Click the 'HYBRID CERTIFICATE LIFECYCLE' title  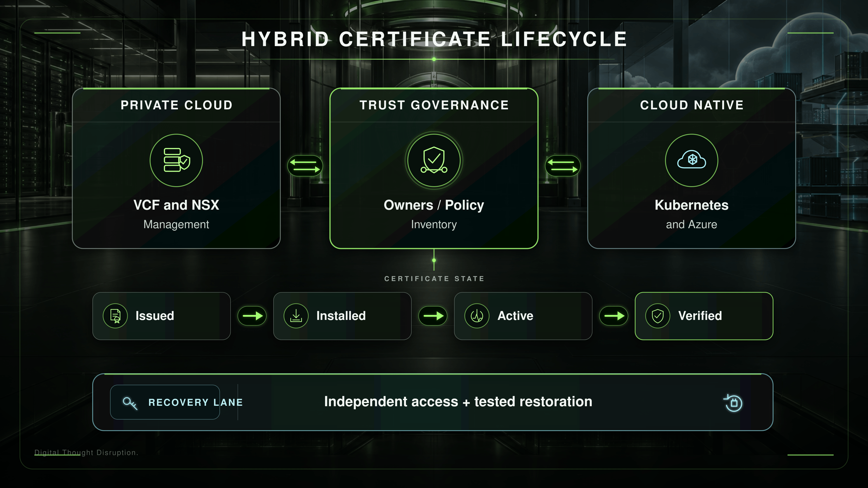coord(434,39)
